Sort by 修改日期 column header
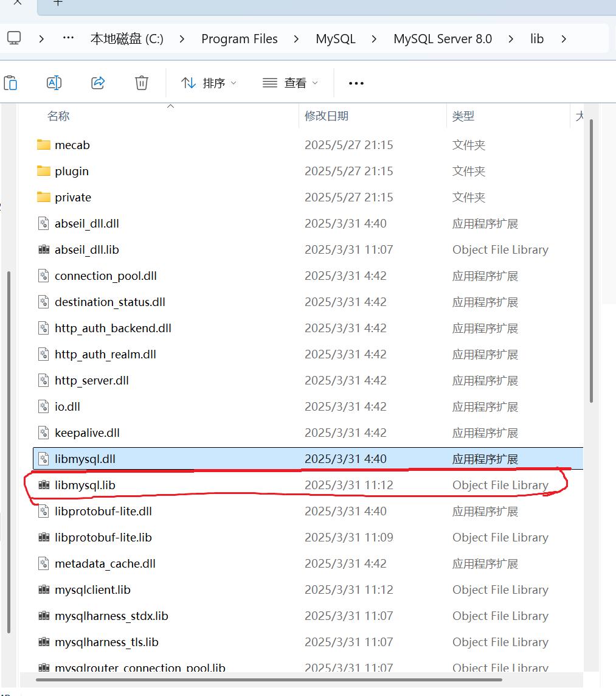 [326, 116]
